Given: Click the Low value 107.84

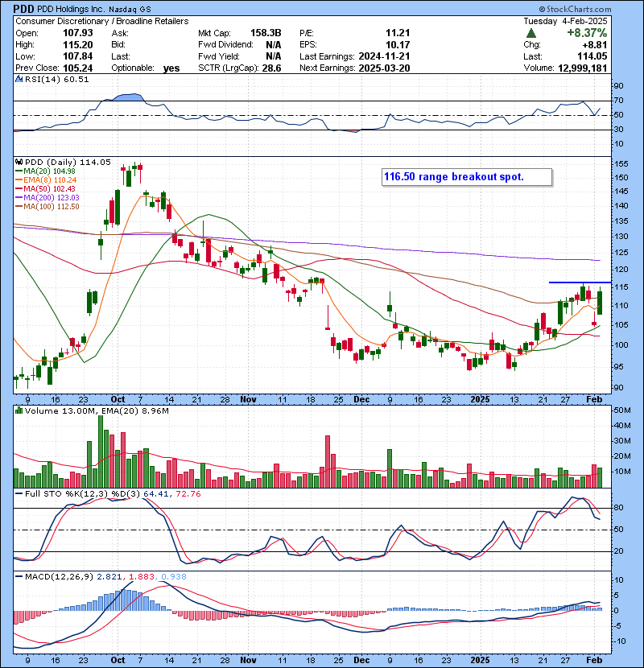Looking at the screenshot, I should [x=77, y=56].
